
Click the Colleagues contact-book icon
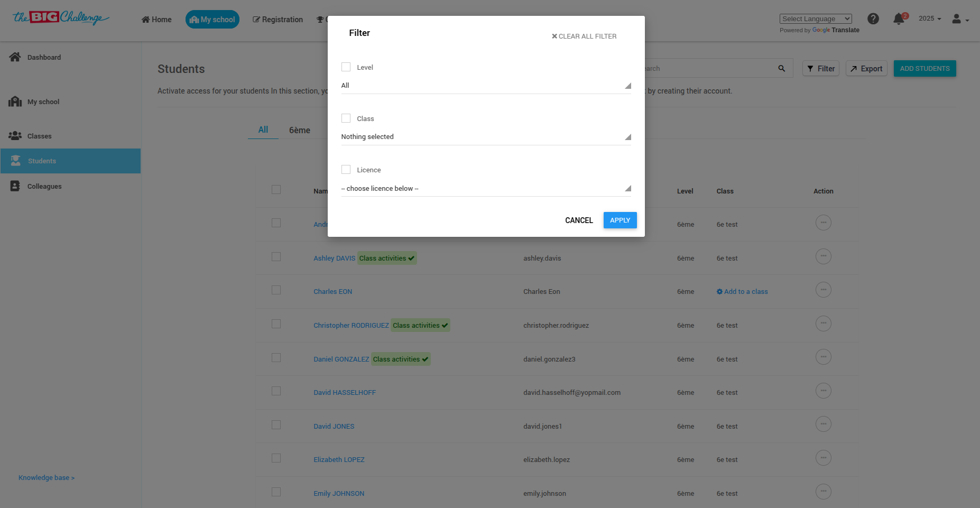coord(15,186)
